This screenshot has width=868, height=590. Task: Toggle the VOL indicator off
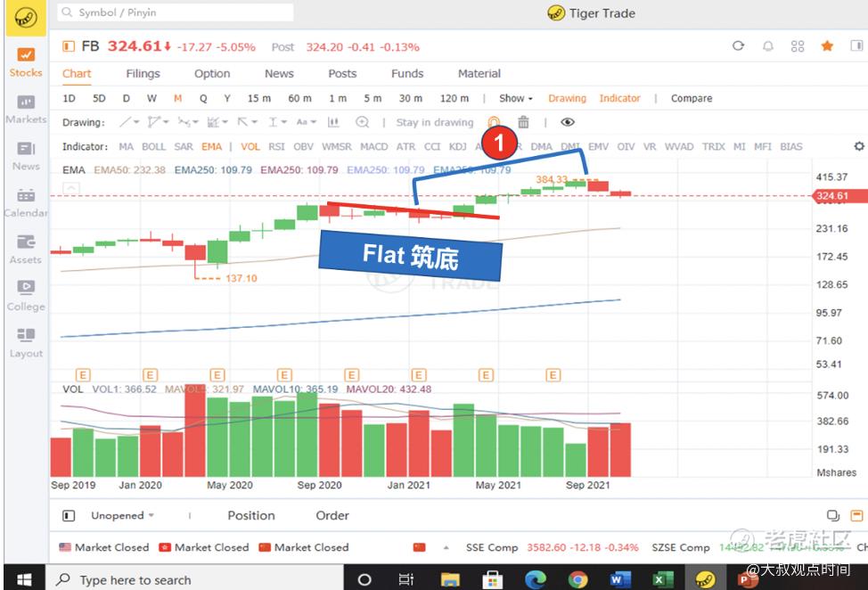pyautogui.click(x=250, y=147)
